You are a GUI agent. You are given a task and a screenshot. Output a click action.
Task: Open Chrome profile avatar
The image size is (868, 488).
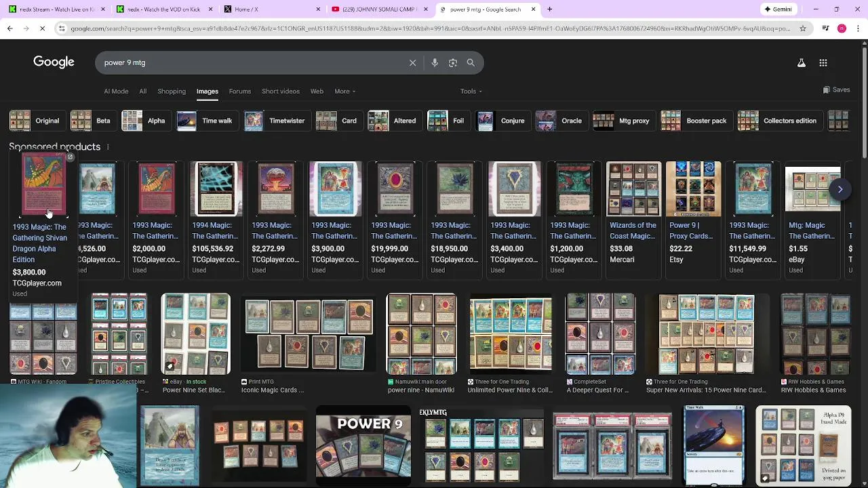(842, 28)
